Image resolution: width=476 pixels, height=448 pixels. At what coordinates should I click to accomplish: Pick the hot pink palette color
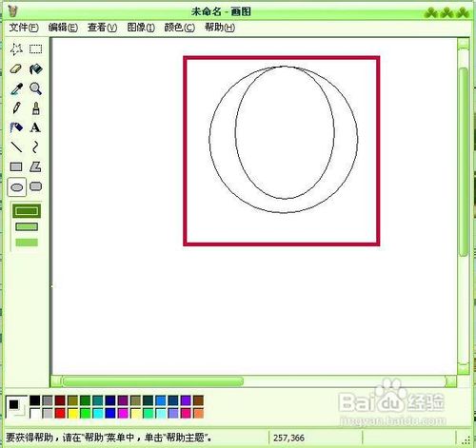pos(186,413)
